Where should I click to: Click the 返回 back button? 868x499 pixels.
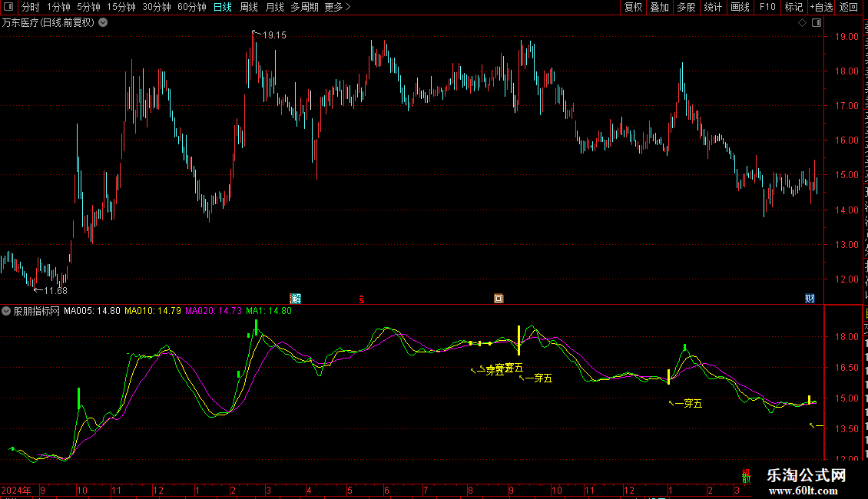[849, 7]
